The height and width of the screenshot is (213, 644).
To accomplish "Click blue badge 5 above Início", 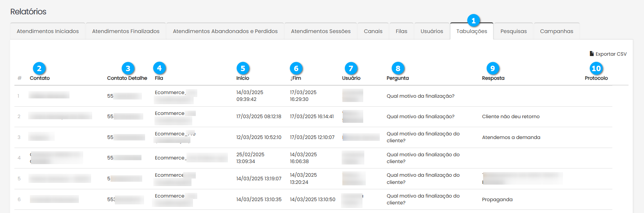I will 243,68.
